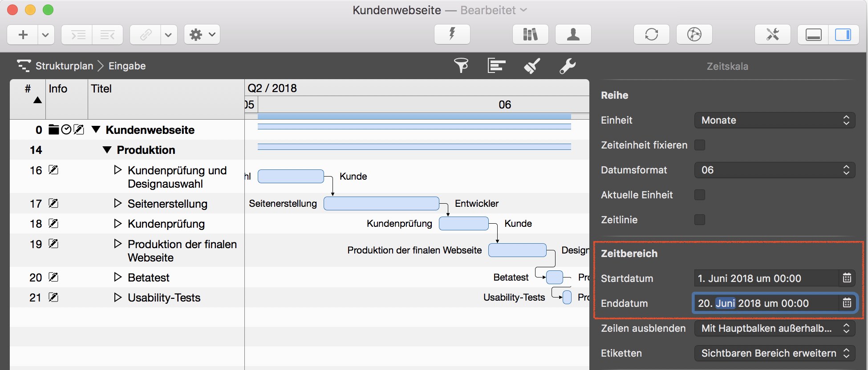Toggle the Aktuelle Einheit checkbox
Viewport: 868px width, 370px height.
[x=700, y=195]
